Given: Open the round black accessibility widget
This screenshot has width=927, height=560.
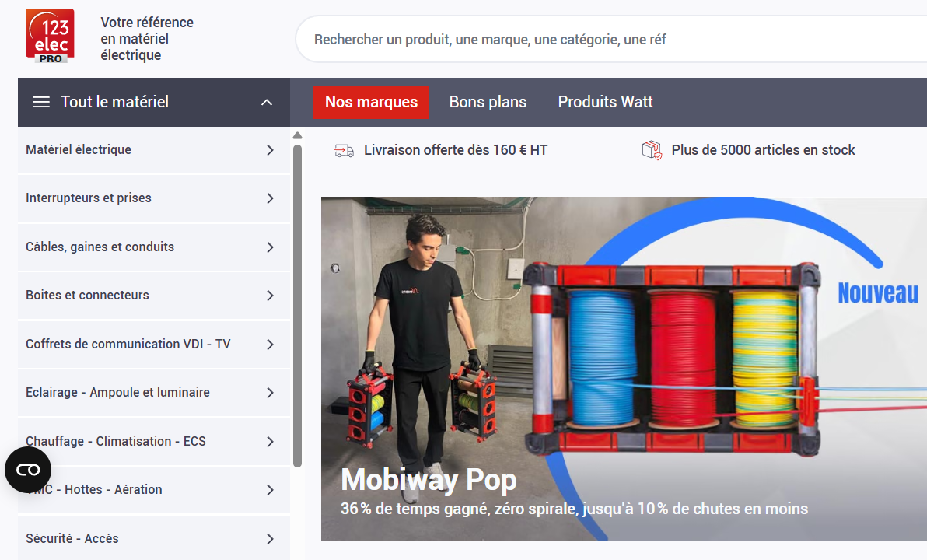Looking at the screenshot, I should [28, 470].
